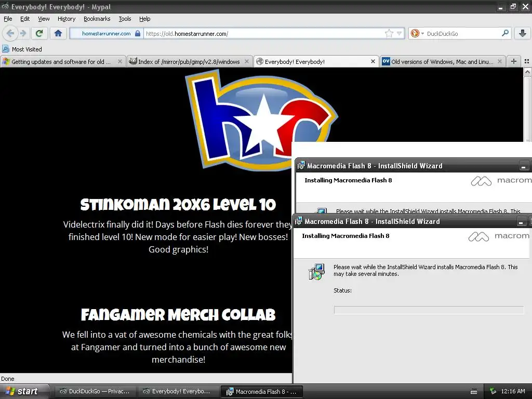Click in the URL address field
The width and height of the screenshot is (532, 399).
coord(264,34)
